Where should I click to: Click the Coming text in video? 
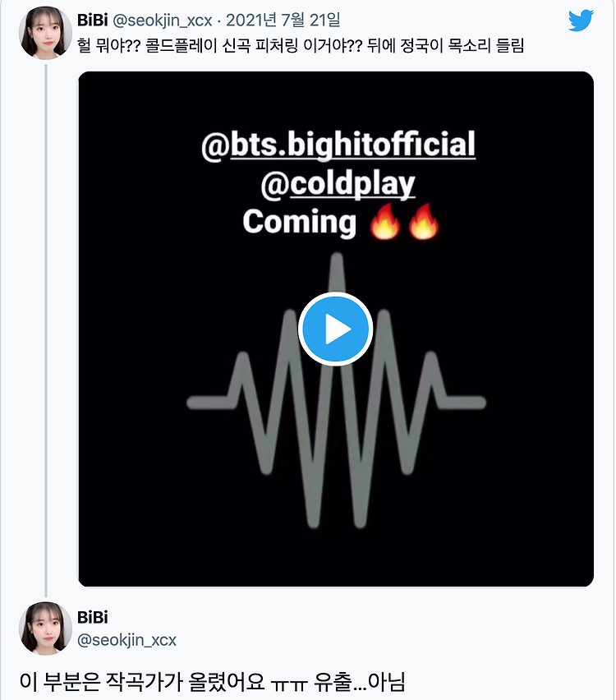point(300,222)
